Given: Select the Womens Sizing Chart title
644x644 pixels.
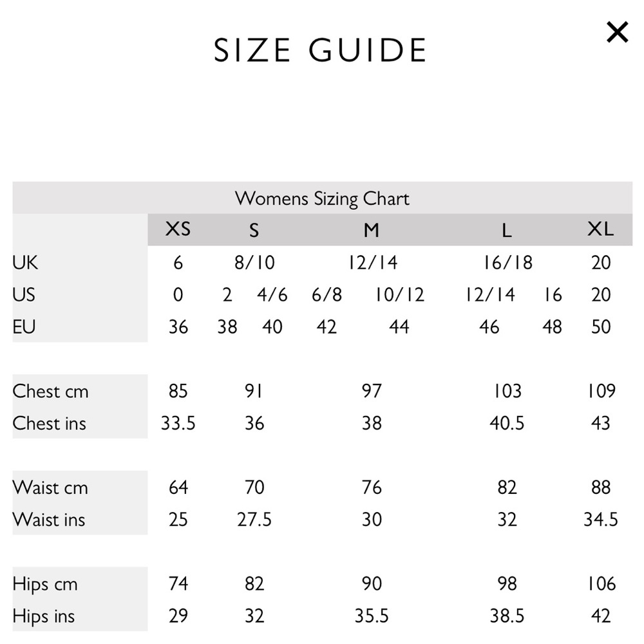Looking at the screenshot, I should [322, 198].
